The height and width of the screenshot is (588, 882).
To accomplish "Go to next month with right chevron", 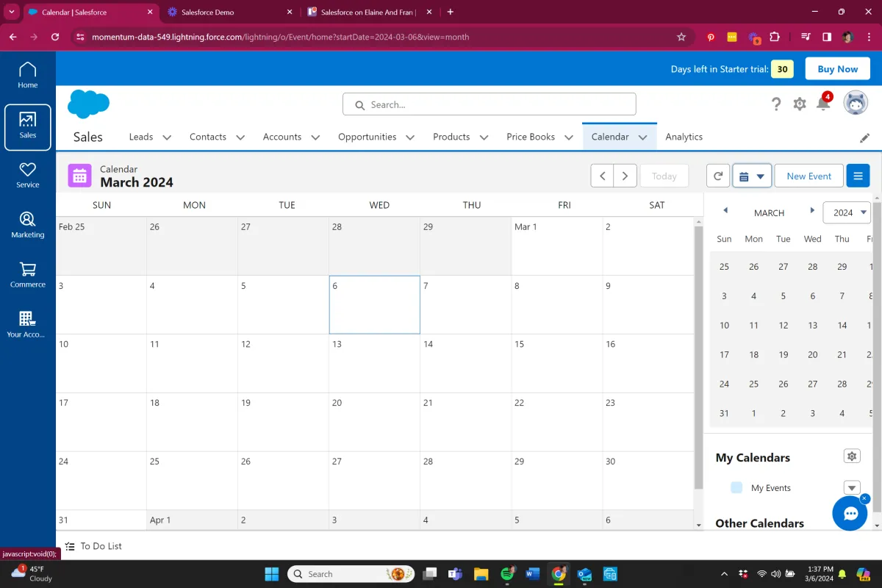I will click(625, 176).
